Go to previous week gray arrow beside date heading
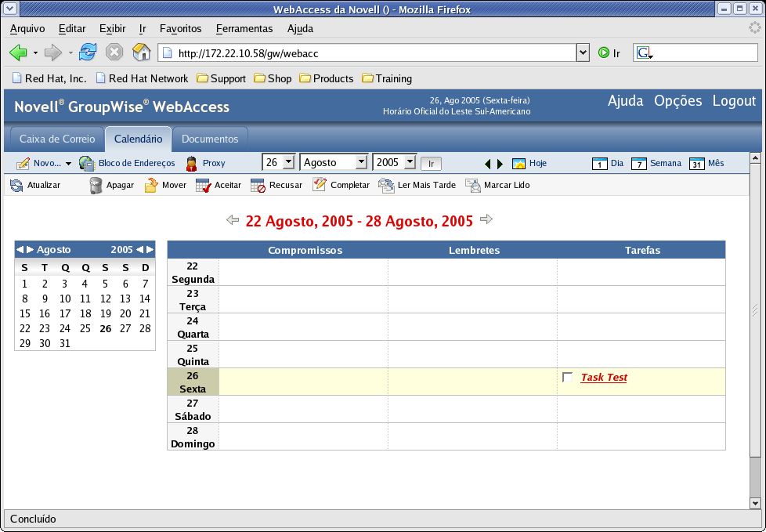The height and width of the screenshot is (532, 766). pos(233,220)
